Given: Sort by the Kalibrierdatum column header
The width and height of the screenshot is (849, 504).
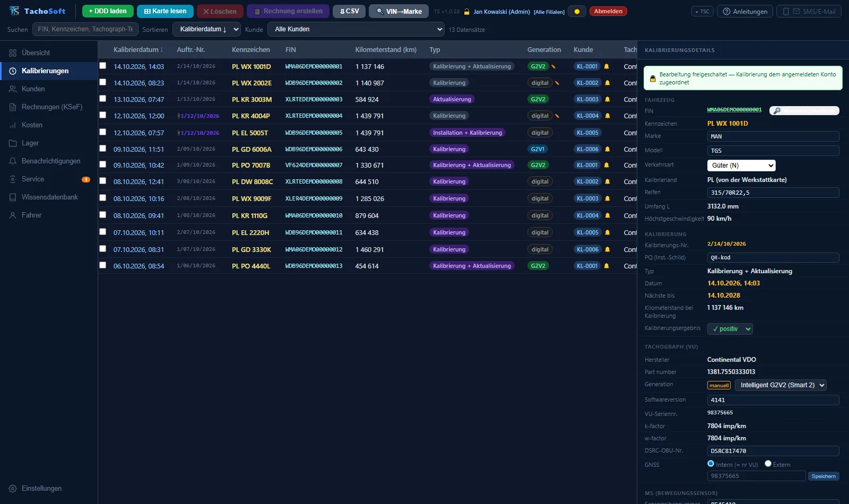Looking at the screenshot, I should coord(138,49).
